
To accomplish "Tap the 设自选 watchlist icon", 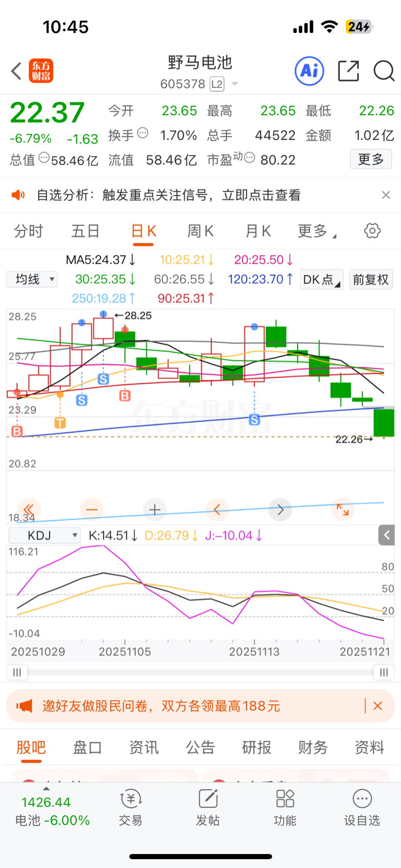I will pos(362,807).
